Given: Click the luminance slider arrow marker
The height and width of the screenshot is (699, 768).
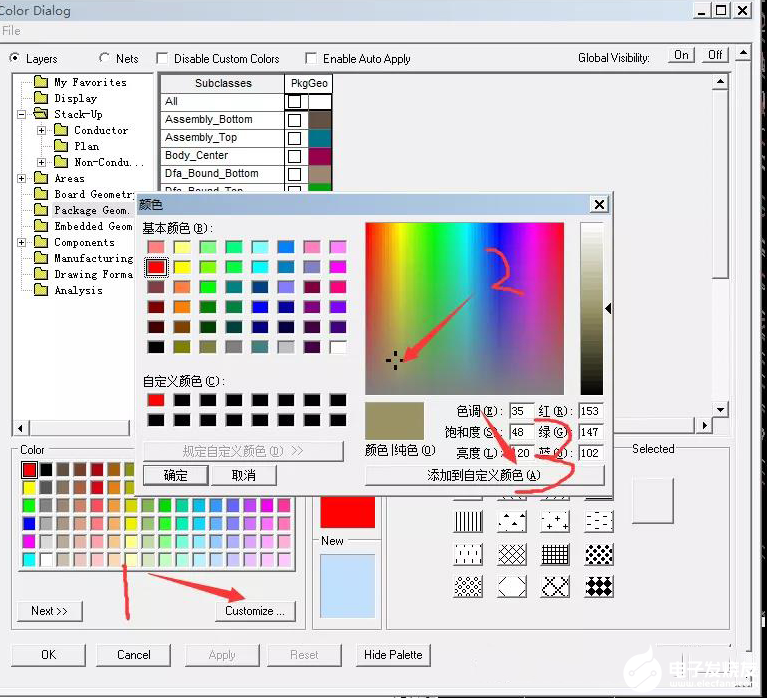Looking at the screenshot, I should tap(608, 309).
